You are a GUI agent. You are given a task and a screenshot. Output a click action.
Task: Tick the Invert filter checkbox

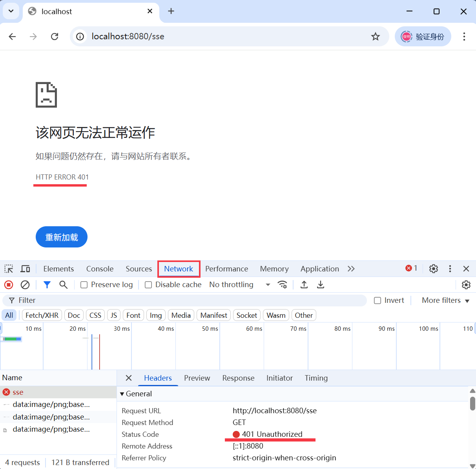pos(378,300)
